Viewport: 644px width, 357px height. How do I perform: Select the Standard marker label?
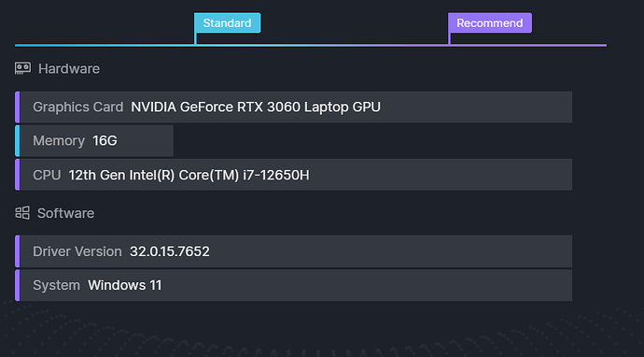tap(227, 23)
